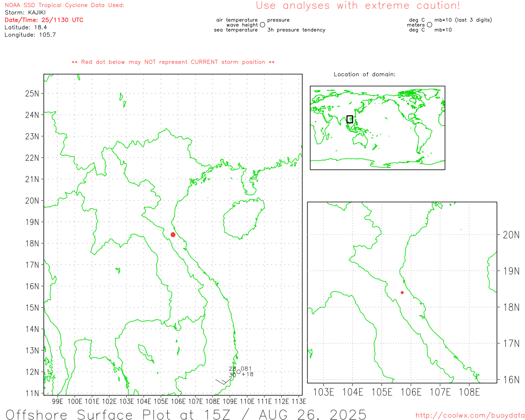Viewport: 525px width, 420px height.
Task: Click the '11N' latitude label on main map
Action: tap(32, 393)
